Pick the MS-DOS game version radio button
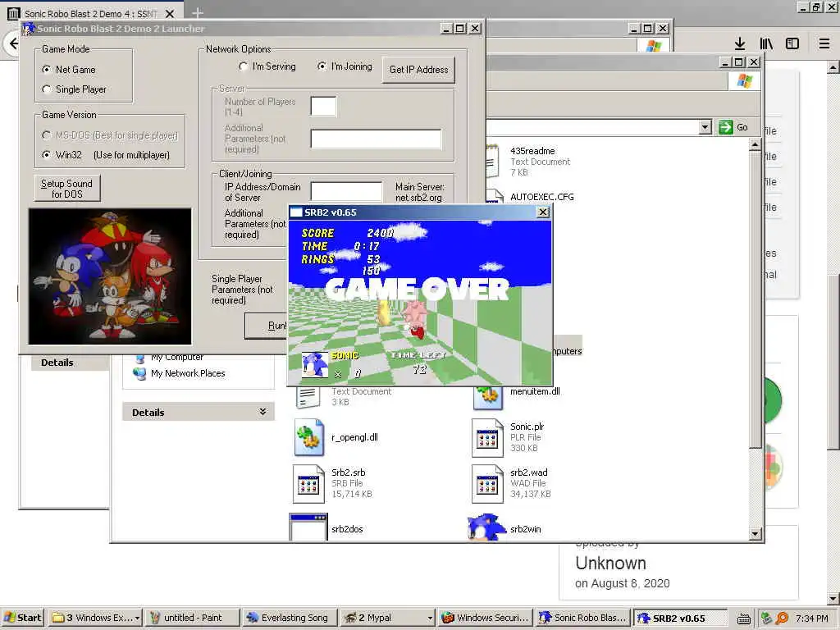The image size is (840, 630). point(47,135)
